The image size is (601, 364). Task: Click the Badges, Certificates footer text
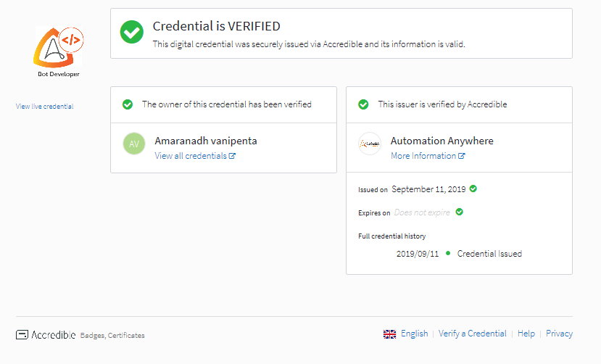pyautogui.click(x=112, y=336)
